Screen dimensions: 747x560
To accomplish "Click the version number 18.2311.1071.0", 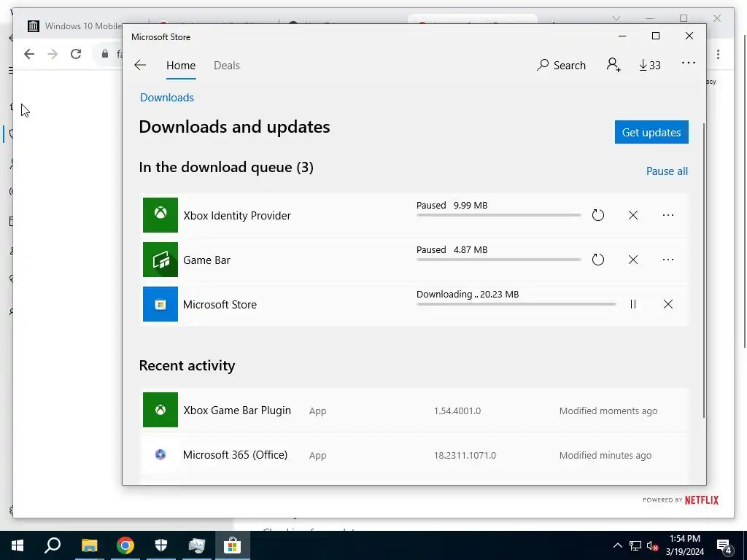I will 465,455.
